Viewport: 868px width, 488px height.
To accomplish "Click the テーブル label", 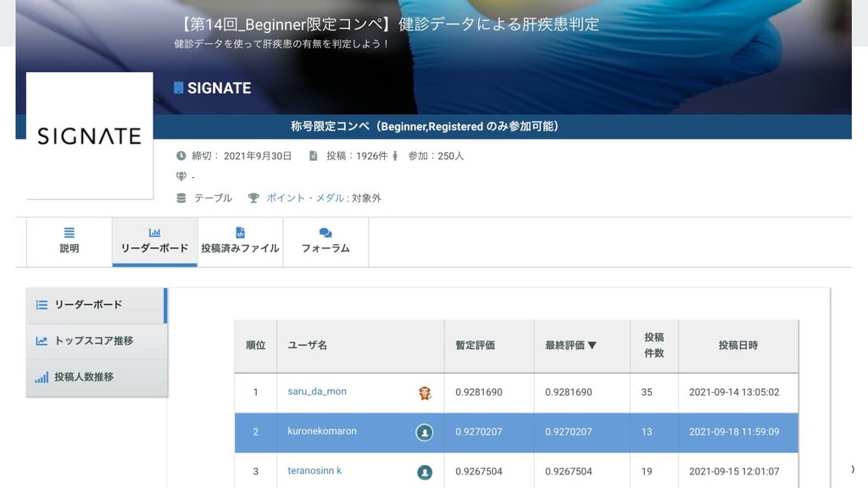I will coord(213,198).
